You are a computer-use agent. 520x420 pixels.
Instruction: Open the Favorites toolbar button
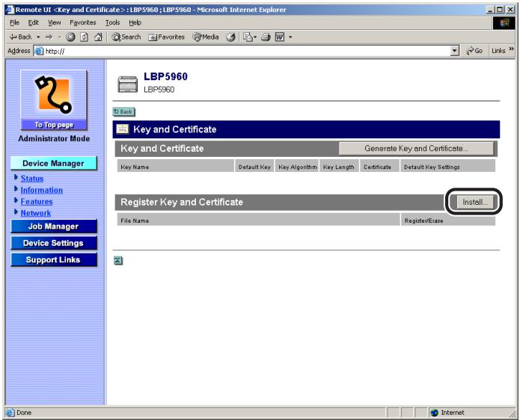(x=167, y=37)
